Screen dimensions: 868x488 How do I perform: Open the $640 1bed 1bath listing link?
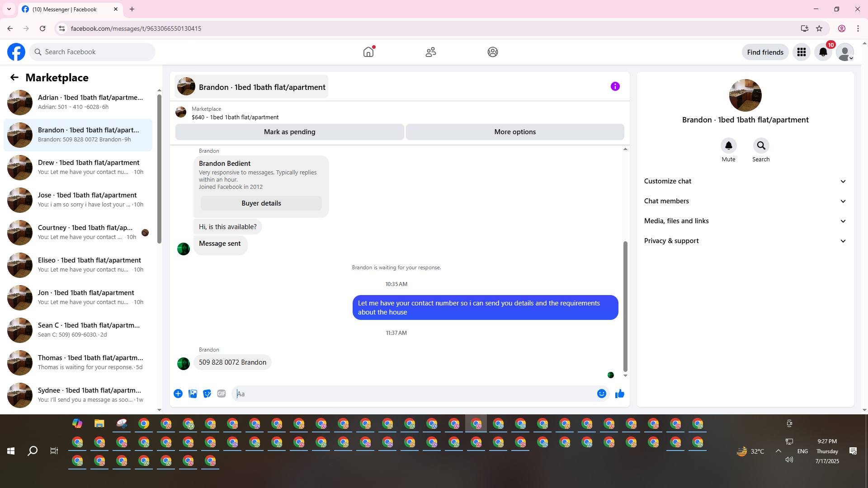(x=235, y=117)
